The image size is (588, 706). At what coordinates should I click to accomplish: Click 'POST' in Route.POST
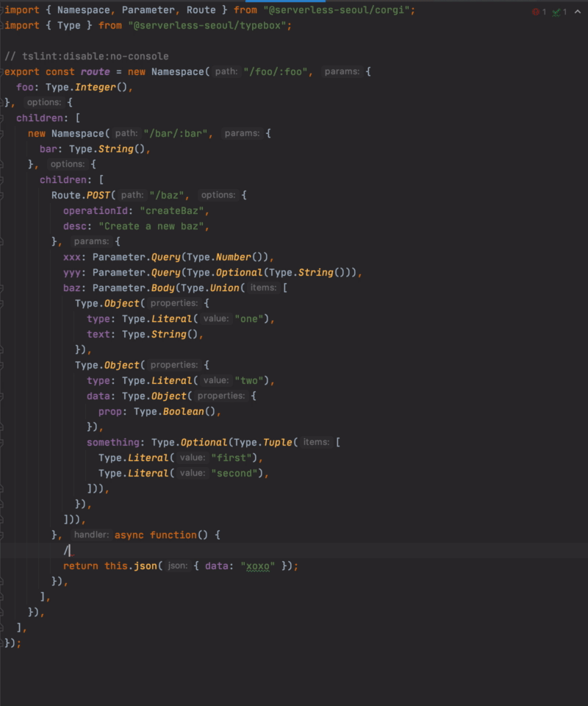pos(98,196)
